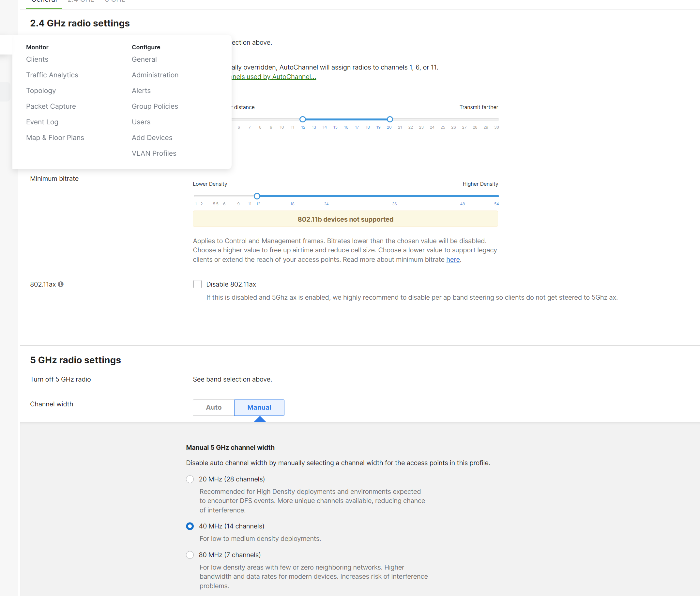The image size is (700, 596).
Task: Open Clients under Monitor
Action: 37,59
